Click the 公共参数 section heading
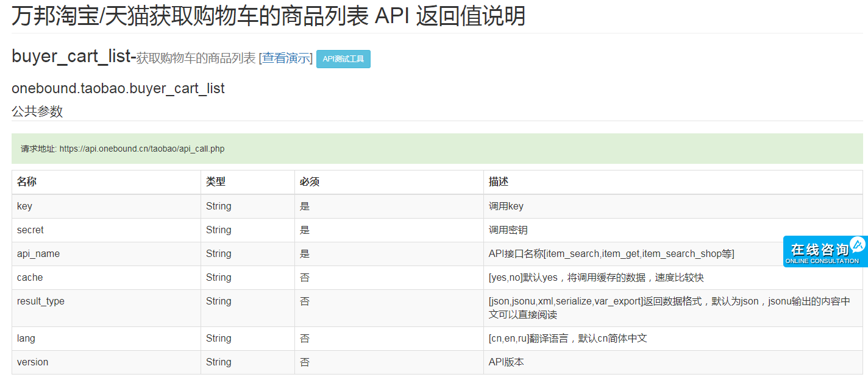 [x=37, y=111]
